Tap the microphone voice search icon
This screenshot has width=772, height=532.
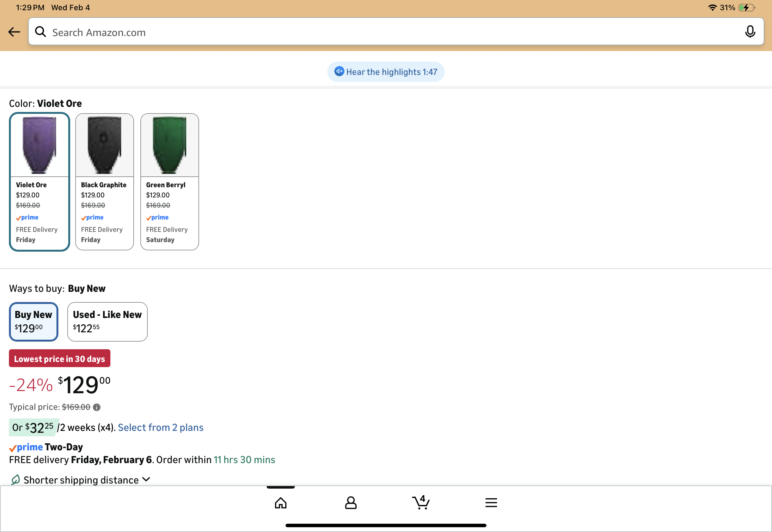point(750,32)
